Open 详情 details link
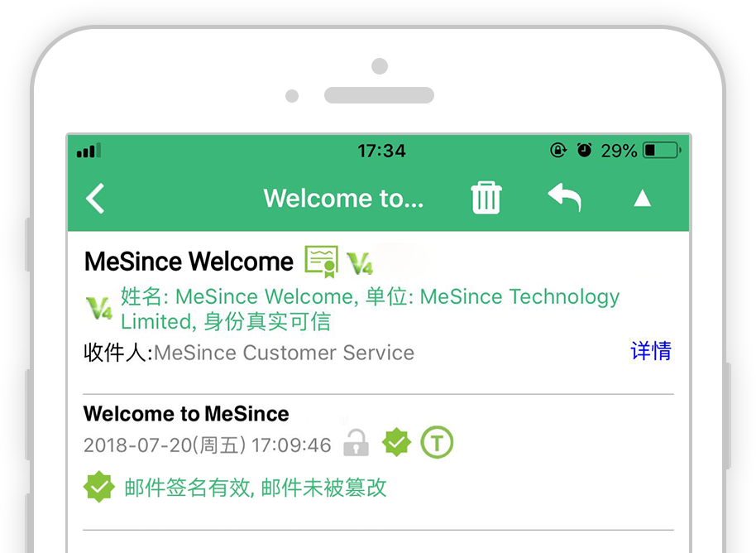This screenshot has width=756, height=553. [x=651, y=351]
